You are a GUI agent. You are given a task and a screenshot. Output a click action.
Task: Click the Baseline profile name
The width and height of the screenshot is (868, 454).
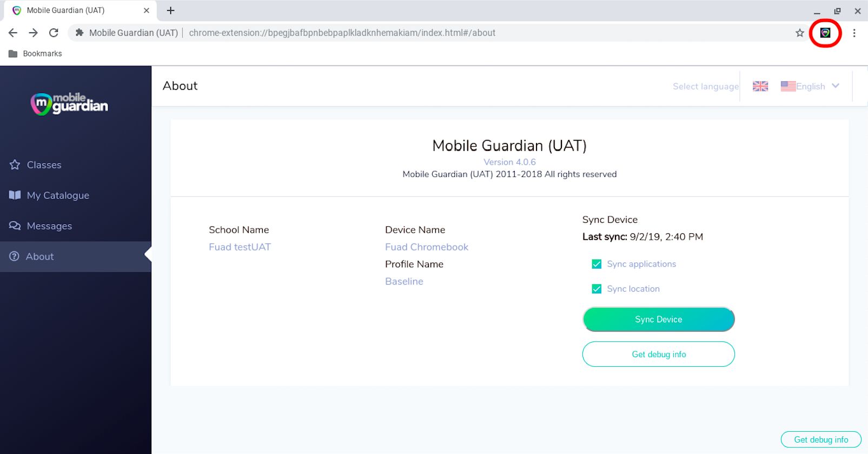click(x=404, y=281)
